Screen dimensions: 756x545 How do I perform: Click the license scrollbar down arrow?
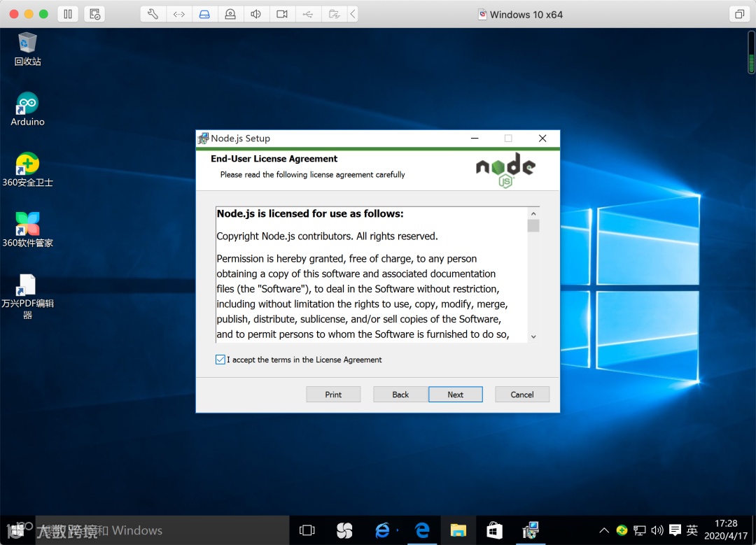(x=533, y=337)
